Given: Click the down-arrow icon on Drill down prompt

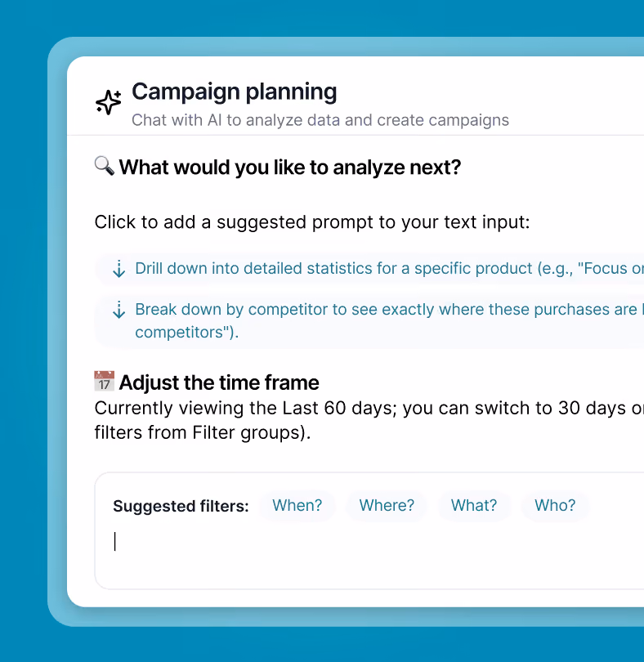Looking at the screenshot, I should click(x=119, y=269).
